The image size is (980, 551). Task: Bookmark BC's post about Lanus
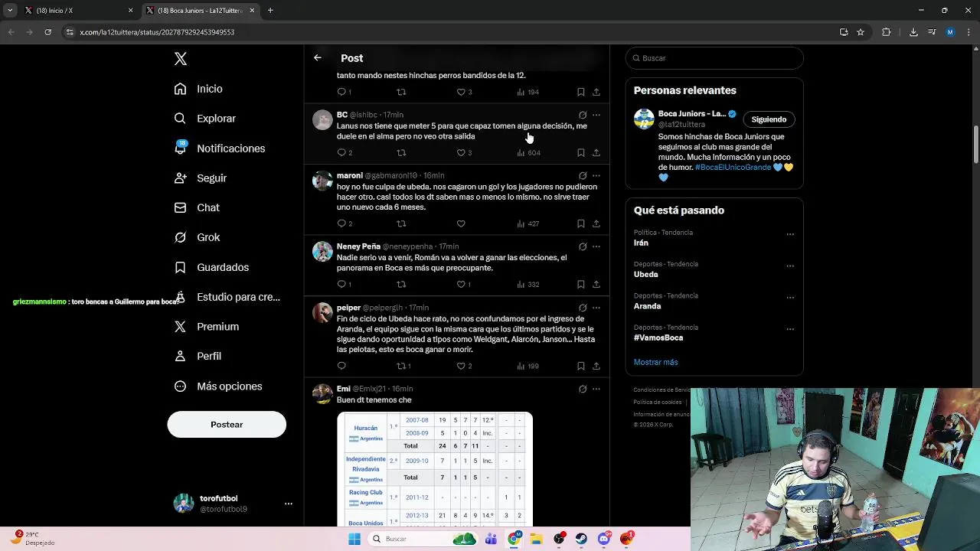[x=581, y=153]
